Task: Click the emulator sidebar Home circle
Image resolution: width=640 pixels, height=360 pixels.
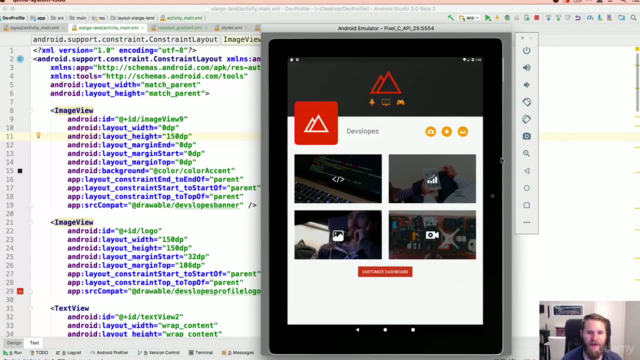Action: coord(527,188)
